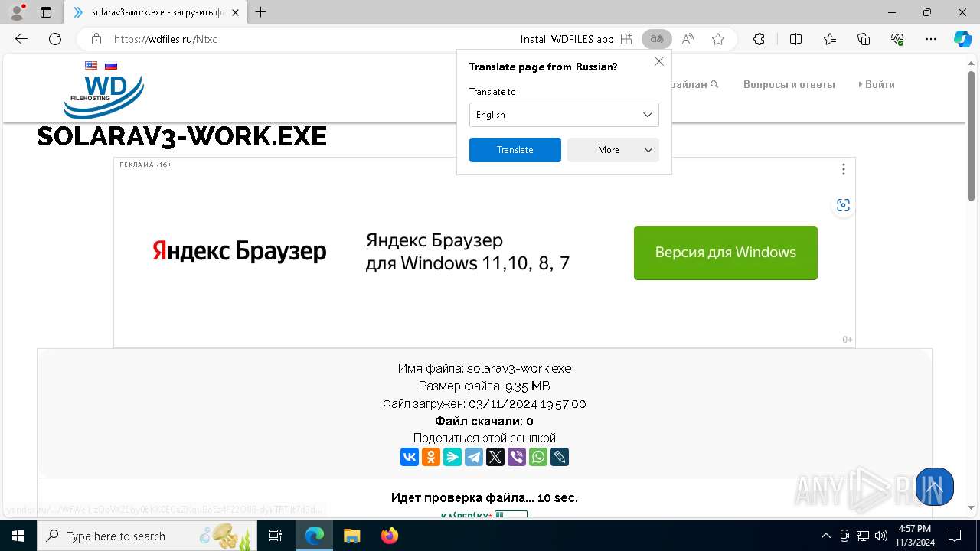
Task: Go back to the previous page
Action: [21, 39]
